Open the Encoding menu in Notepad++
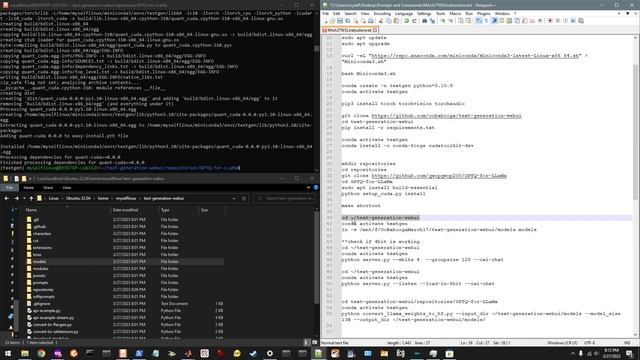640x360 pixels. (x=382, y=13)
